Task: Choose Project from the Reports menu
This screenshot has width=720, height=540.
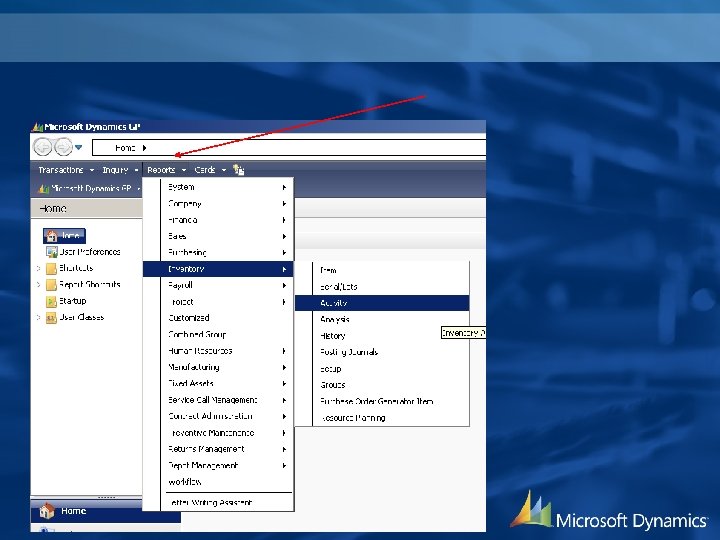Action: click(x=218, y=302)
